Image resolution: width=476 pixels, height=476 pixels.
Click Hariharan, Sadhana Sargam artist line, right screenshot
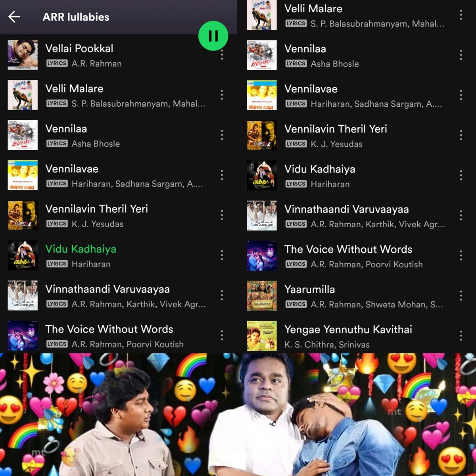(x=376, y=104)
